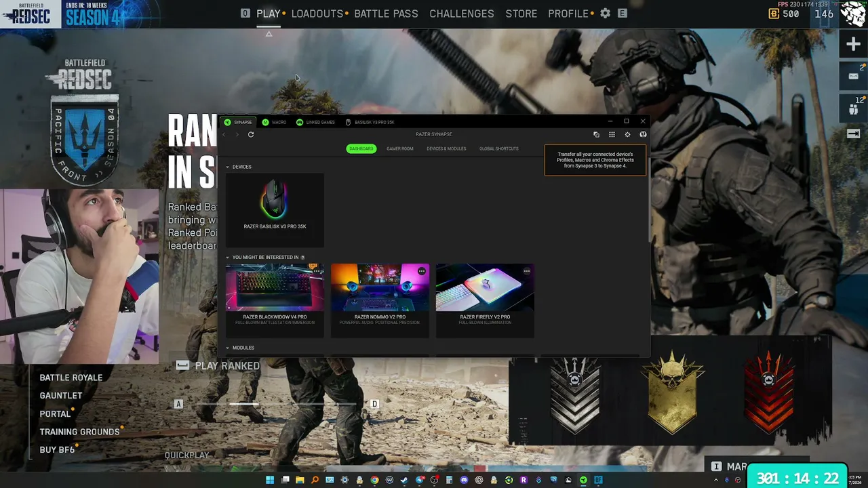
Task: Open the BF Battlefield taskbar icon
Action: click(598, 480)
